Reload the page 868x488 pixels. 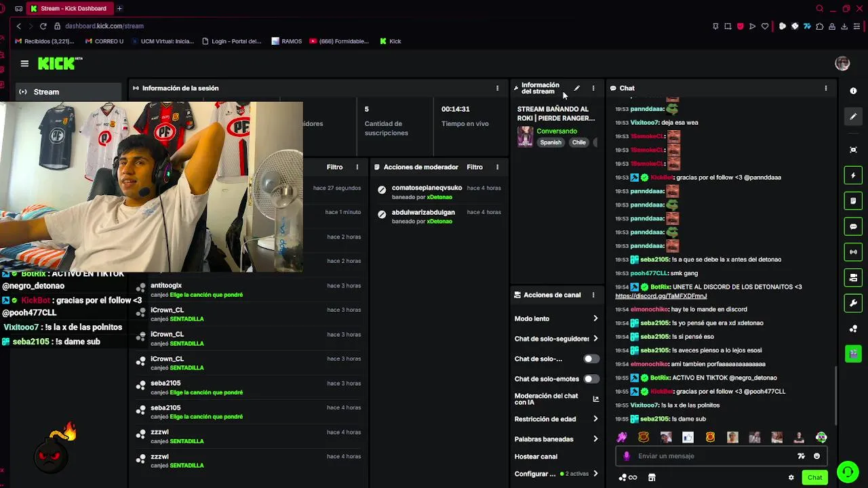(x=43, y=26)
